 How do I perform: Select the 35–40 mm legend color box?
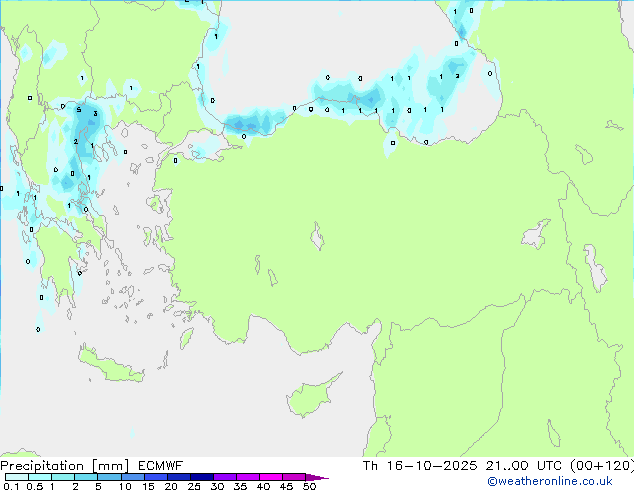tap(248, 477)
